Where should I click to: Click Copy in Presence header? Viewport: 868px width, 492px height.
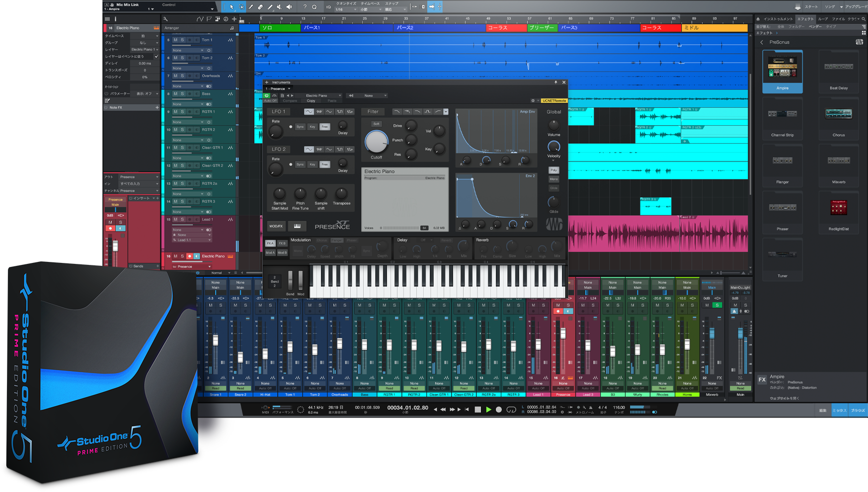(311, 100)
